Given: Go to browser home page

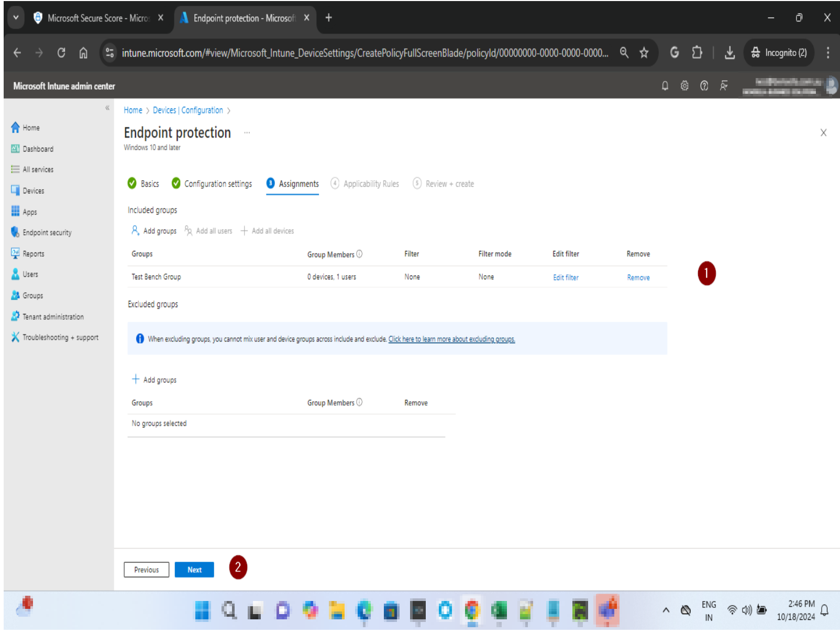Looking at the screenshot, I should coord(83,52).
